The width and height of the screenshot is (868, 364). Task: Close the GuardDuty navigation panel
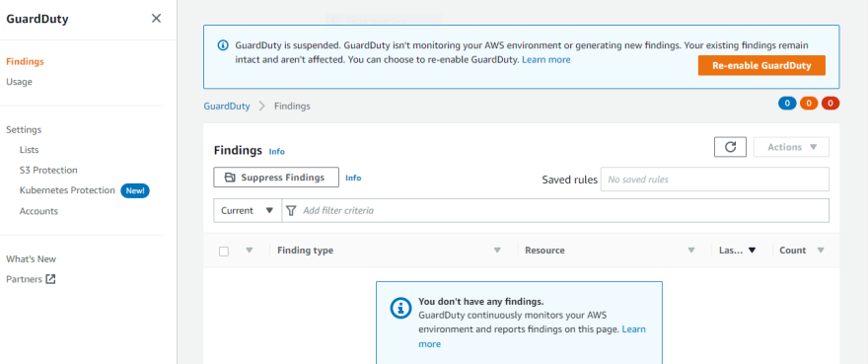click(156, 19)
